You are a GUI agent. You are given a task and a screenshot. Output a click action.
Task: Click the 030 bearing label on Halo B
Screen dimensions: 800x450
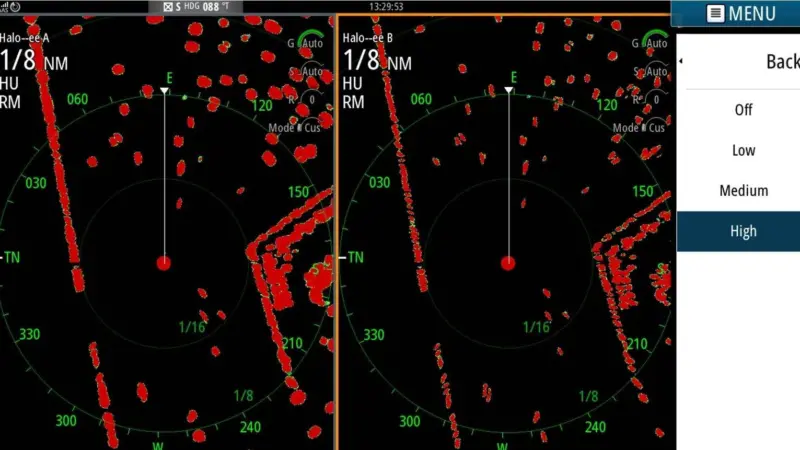[380, 183]
